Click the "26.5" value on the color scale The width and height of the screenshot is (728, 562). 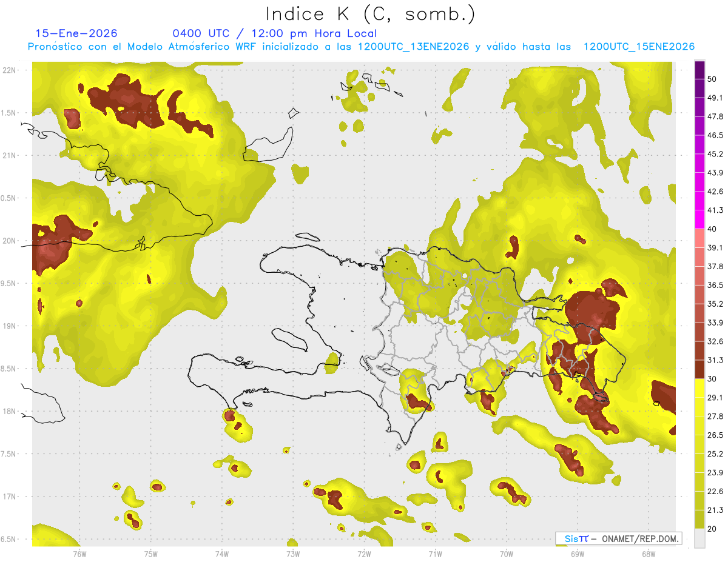pyautogui.click(x=715, y=435)
